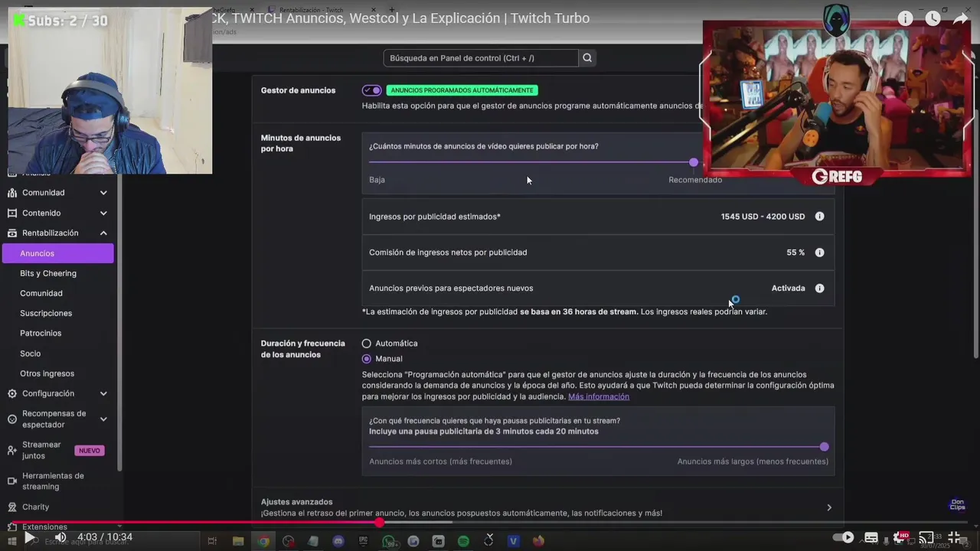Focus the Búsqueda en Panel de control field
The image size is (980, 551).
tap(481, 58)
